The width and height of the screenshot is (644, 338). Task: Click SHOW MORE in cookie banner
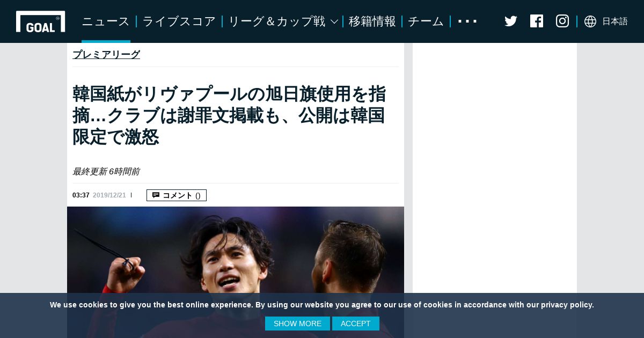(x=298, y=324)
